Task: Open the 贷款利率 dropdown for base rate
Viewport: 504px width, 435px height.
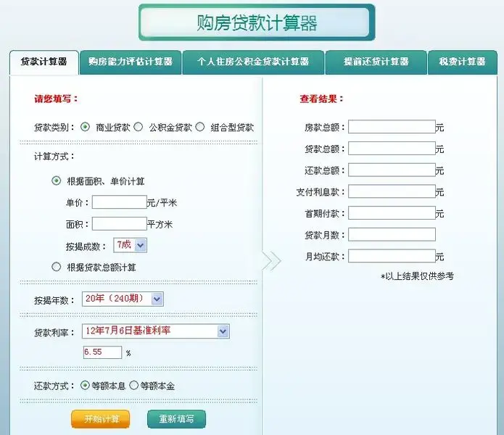Action: tap(155, 331)
